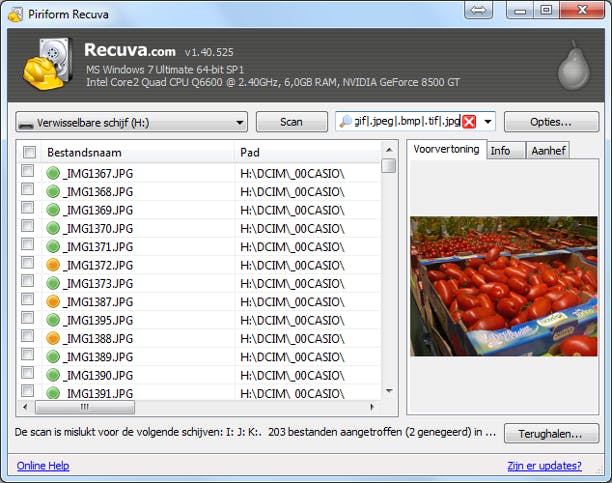Switch to the Aanhef tab
This screenshot has height=483, width=612.
[548, 151]
